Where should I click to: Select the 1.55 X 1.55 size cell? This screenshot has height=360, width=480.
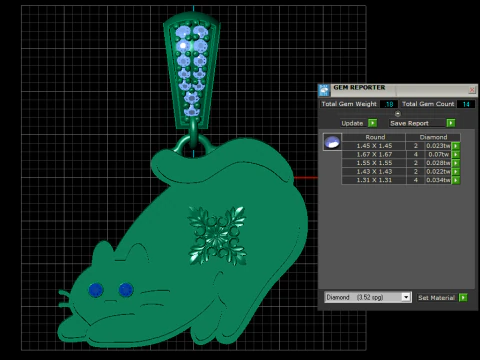(x=374, y=163)
